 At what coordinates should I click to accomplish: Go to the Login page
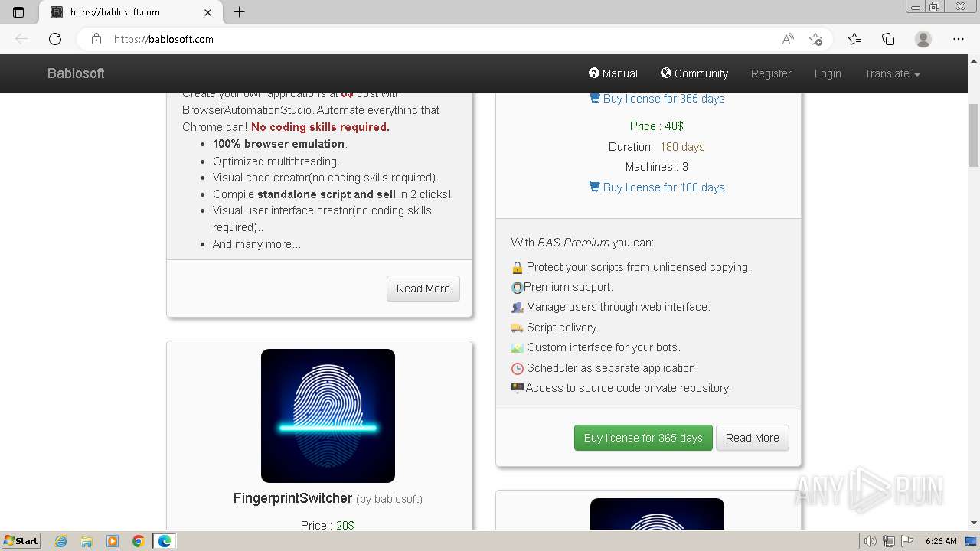(x=828, y=73)
